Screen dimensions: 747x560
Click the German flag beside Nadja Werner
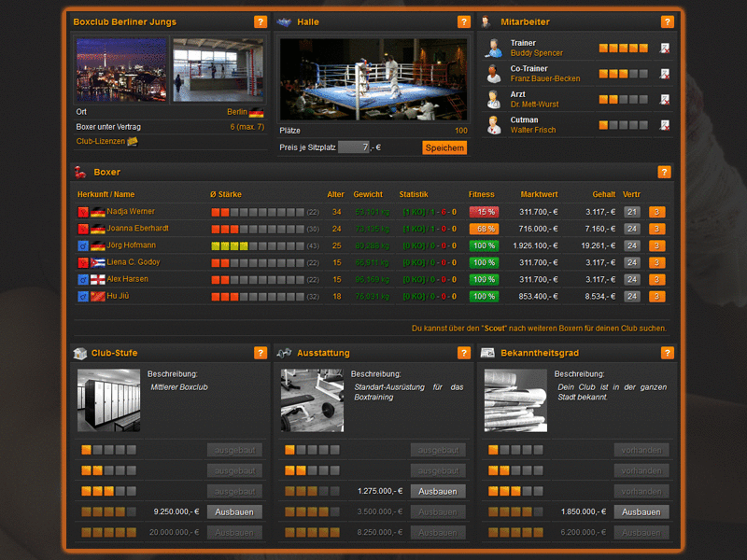coord(97,212)
